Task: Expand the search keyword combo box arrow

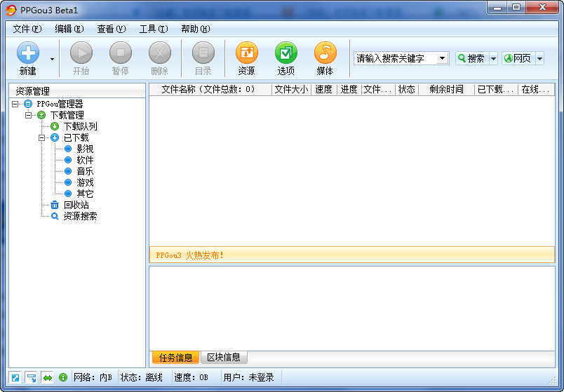Action: tap(443, 58)
